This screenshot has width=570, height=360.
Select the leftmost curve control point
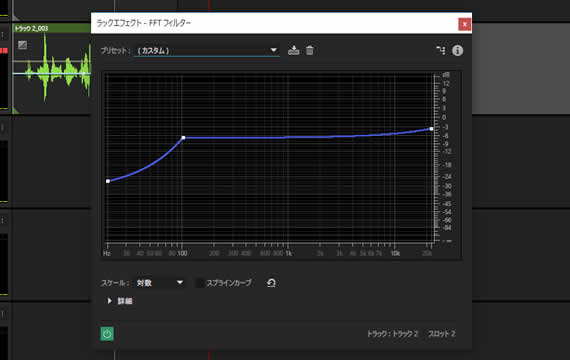108,181
